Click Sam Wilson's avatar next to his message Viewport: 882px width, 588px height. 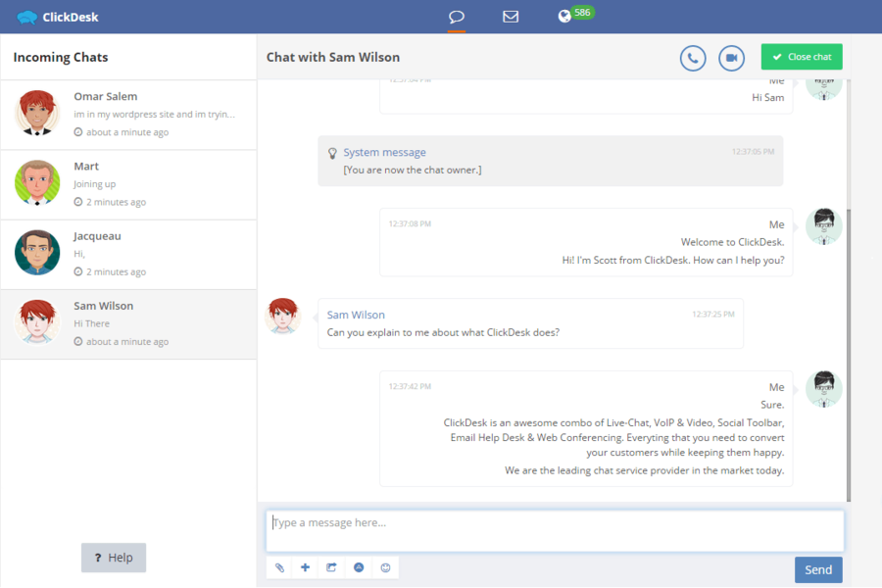tap(283, 317)
